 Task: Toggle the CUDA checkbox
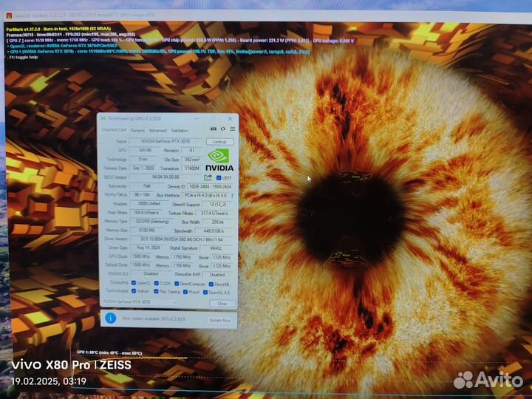[157, 283]
